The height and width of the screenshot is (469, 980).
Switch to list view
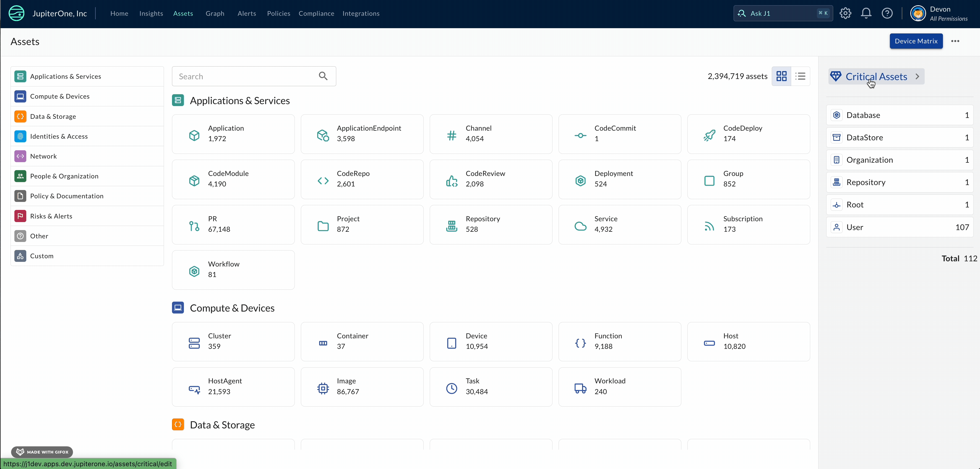tap(801, 76)
